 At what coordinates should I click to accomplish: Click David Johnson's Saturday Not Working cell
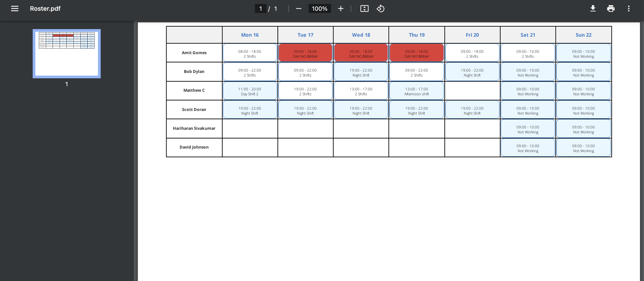pos(528,148)
